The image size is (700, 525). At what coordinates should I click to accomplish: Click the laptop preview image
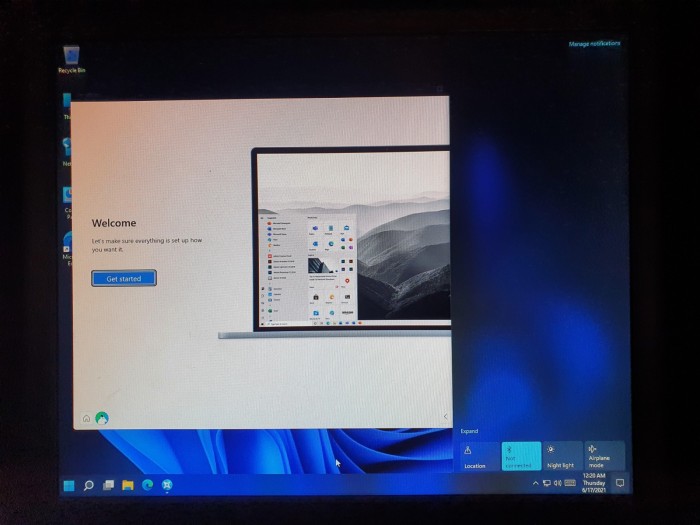point(335,243)
